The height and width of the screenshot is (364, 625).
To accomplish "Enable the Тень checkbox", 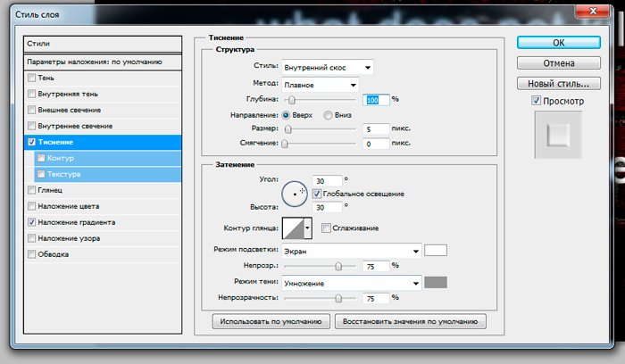I will tap(33, 79).
